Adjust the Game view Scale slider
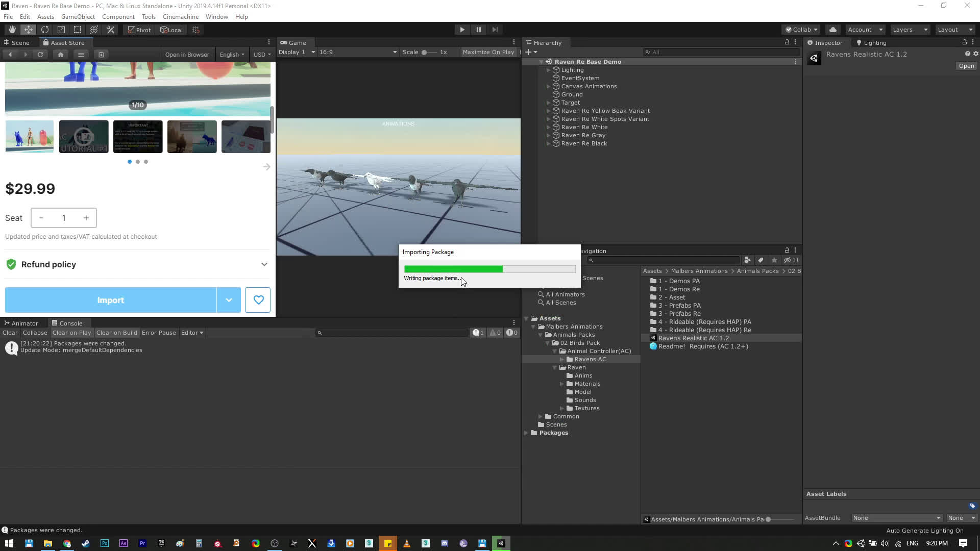The height and width of the screenshot is (551, 980). point(425,52)
